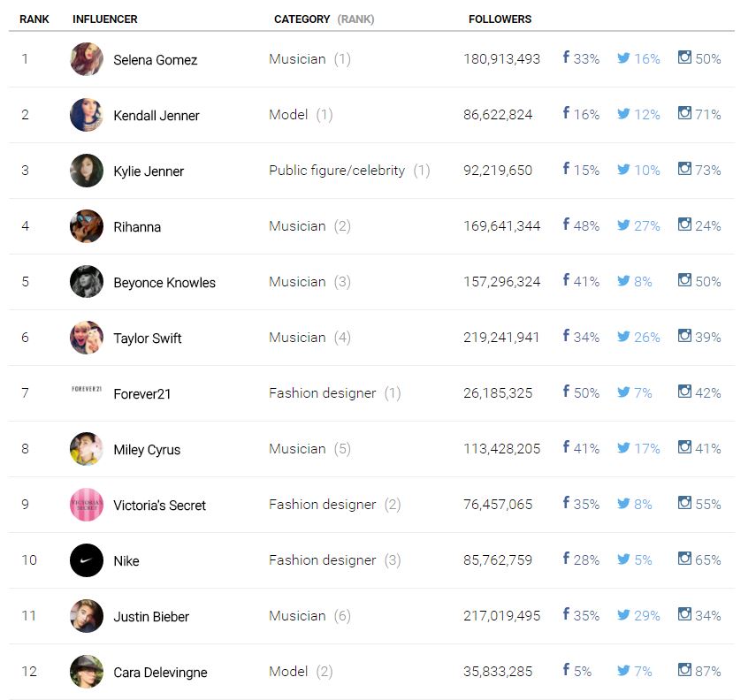Click the Facebook icon in Selena Gomez's row
Image resolution: width=756 pixels, height=700 pixels.
coord(566,58)
